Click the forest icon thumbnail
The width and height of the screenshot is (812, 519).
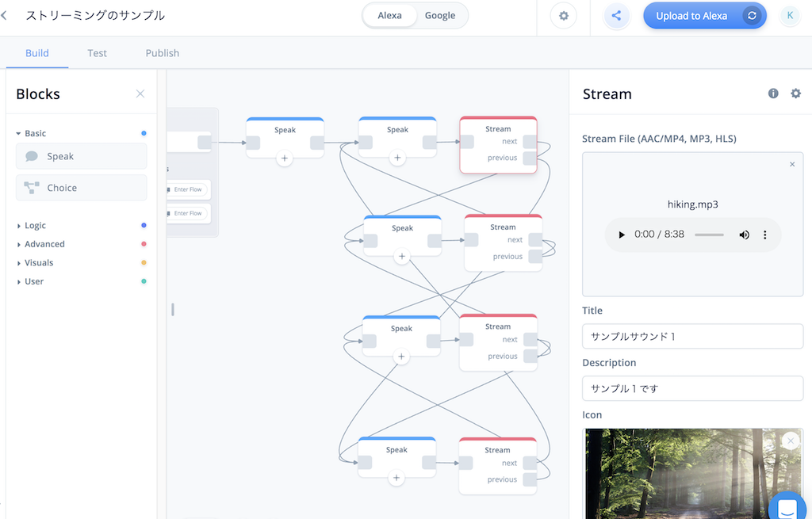coord(692,474)
